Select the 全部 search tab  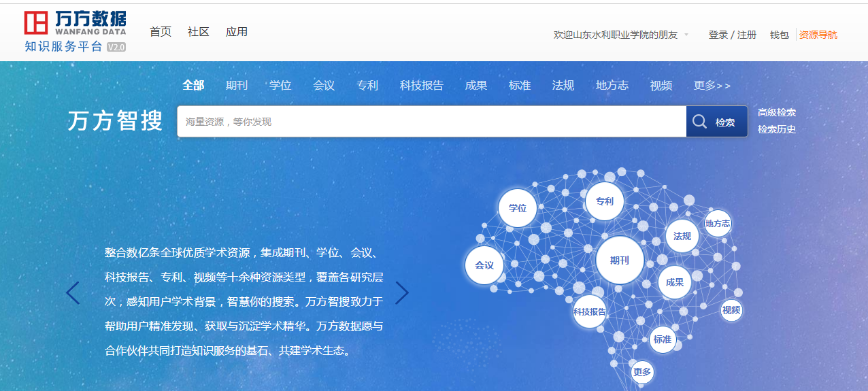click(193, 85)
